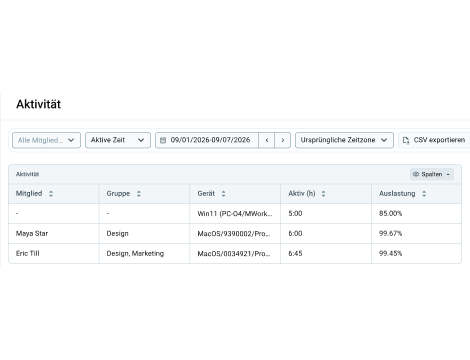Viewport: 470px width, 360px height.
Task: Open the Spalten columns dropdown
Action: click(432, 174)
